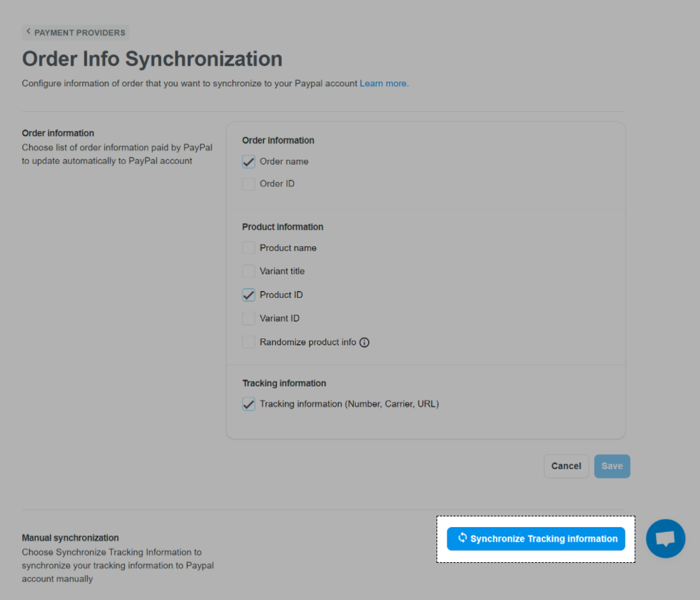Open the live chat bubble

click(665, 539)
